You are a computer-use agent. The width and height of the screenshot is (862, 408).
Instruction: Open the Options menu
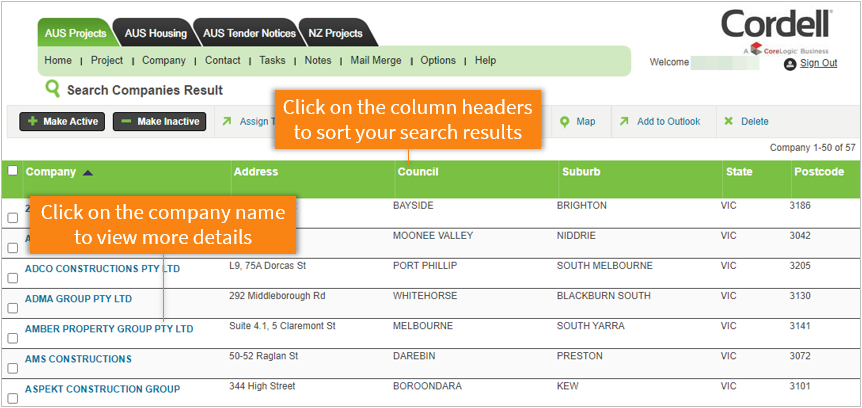point(438,60)
